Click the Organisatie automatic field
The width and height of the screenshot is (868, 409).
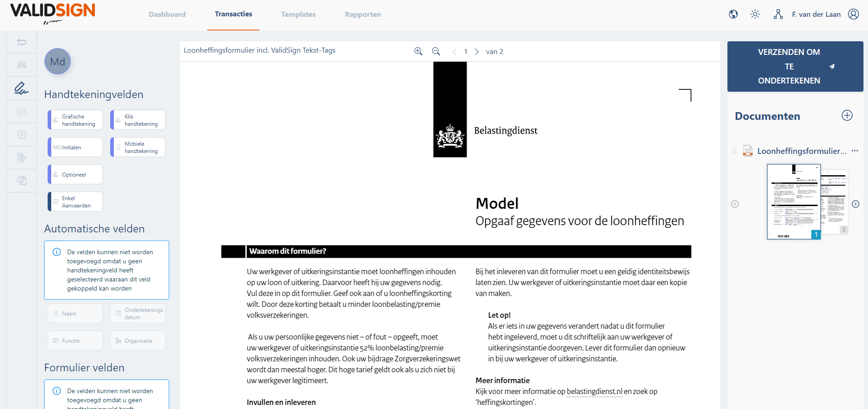(138, 340)
